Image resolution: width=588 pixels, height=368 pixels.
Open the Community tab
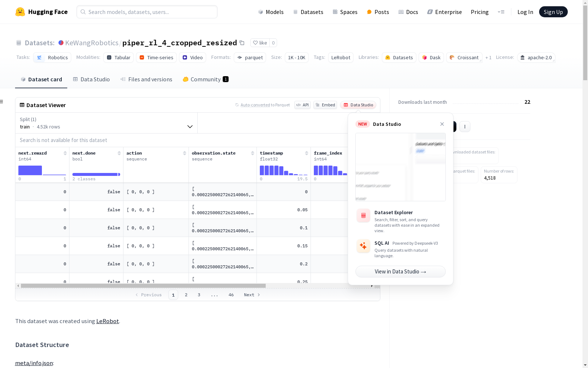click(206, 79)
